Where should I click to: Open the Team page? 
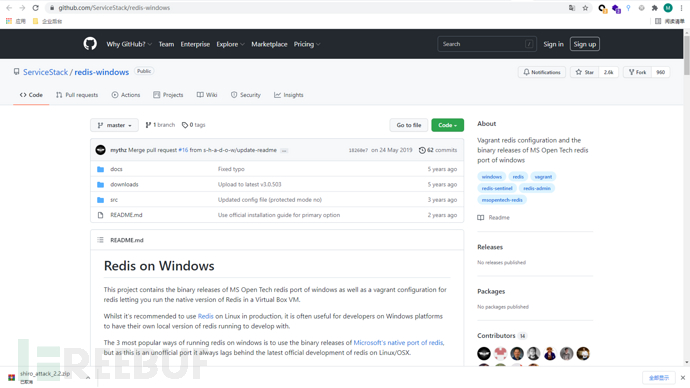pyautogui.click(x=166, y=44)
